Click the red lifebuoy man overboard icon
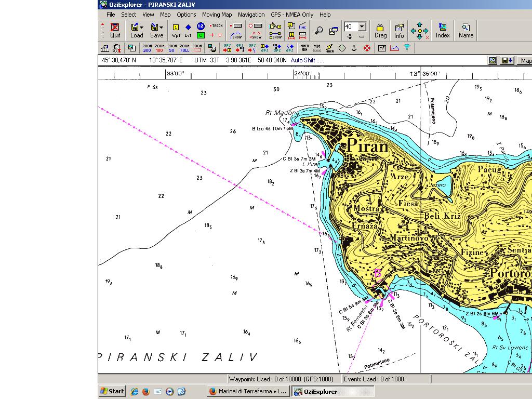532x399 pixels. (367, 48)
